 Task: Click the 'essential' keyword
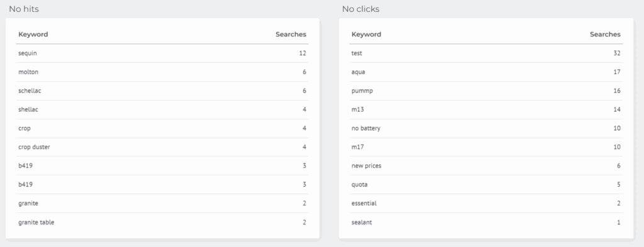pos(364,204)
